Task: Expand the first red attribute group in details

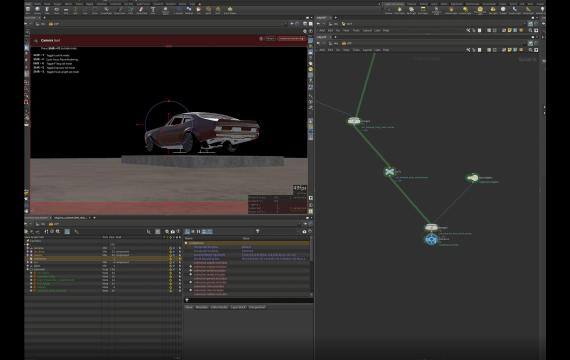Action: (x=190, y=267)
